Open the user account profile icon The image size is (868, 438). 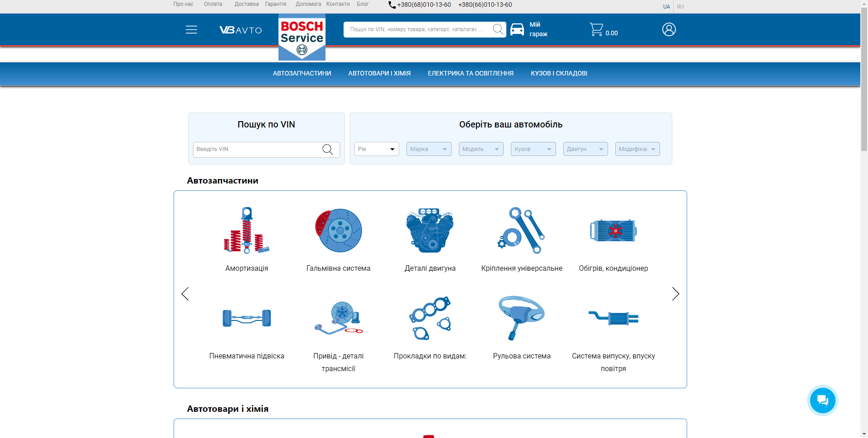(x=669, y=30)
